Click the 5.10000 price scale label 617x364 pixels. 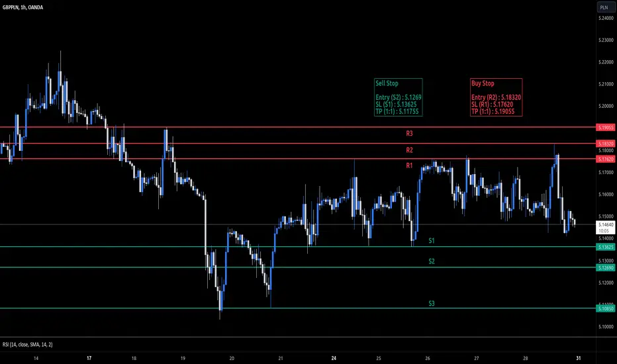(606, 327)
